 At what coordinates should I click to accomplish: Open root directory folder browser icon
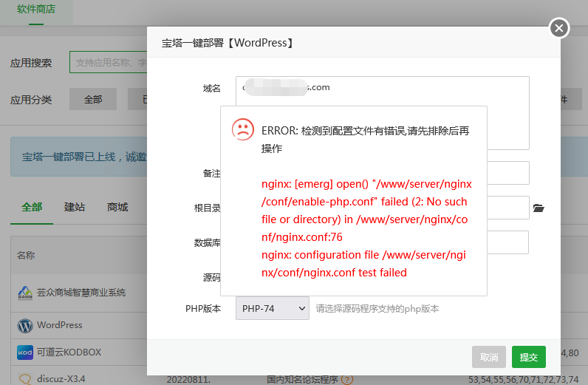(x=539, y=208)
